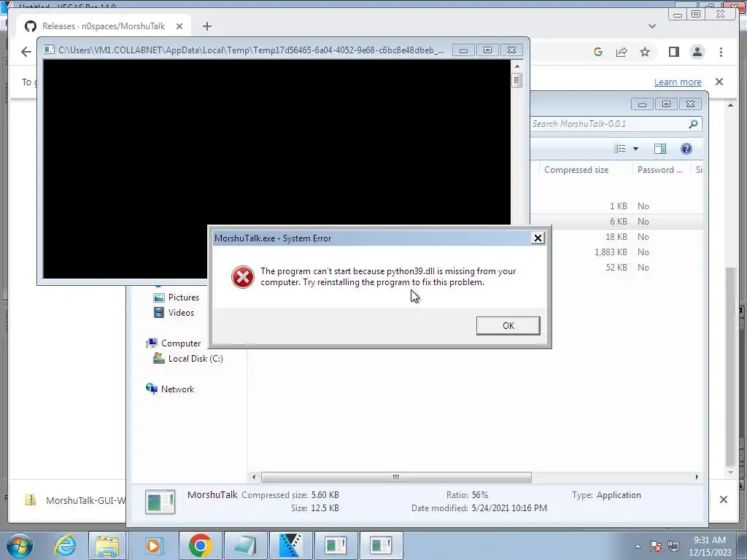Screen dimensions: 747x560
Task: Toggle Chrome side panel icon
Action: [673, 52]
